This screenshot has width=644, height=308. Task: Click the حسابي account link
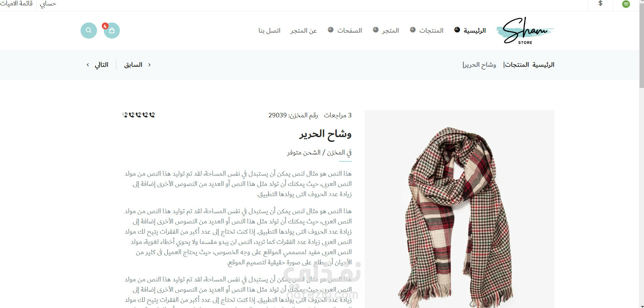click(x=48, y=4)
